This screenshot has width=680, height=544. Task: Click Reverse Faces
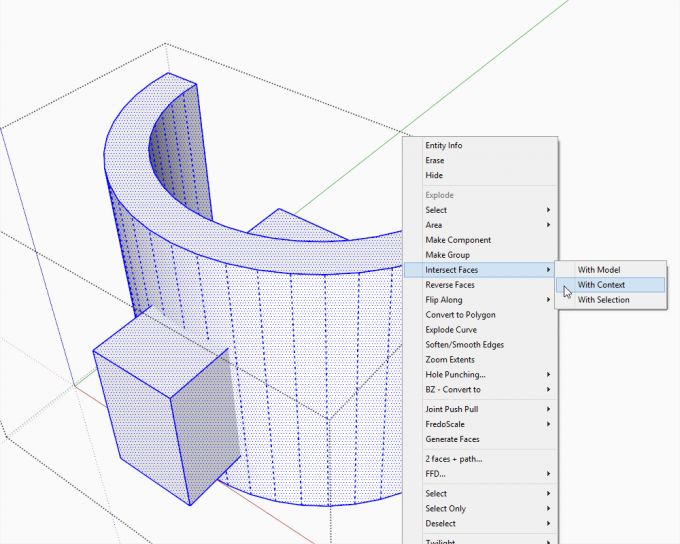tap(450, 285)
